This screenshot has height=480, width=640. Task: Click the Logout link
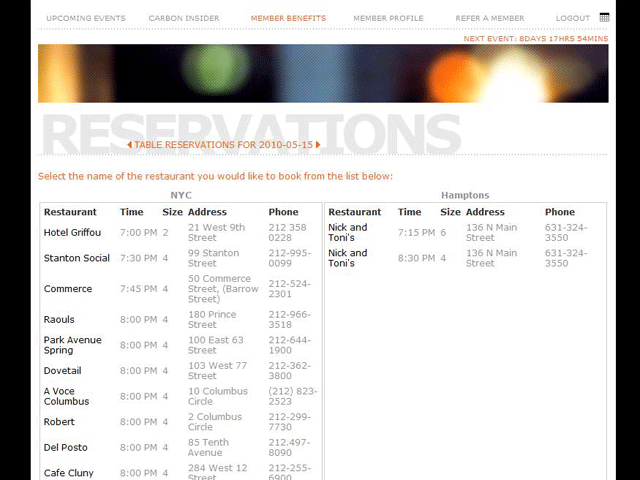(573, 18)
